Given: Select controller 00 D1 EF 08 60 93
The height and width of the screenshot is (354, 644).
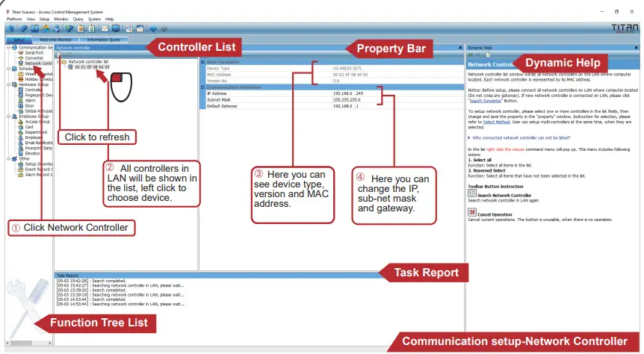Looking at the screenshot, I should [88, 67].
